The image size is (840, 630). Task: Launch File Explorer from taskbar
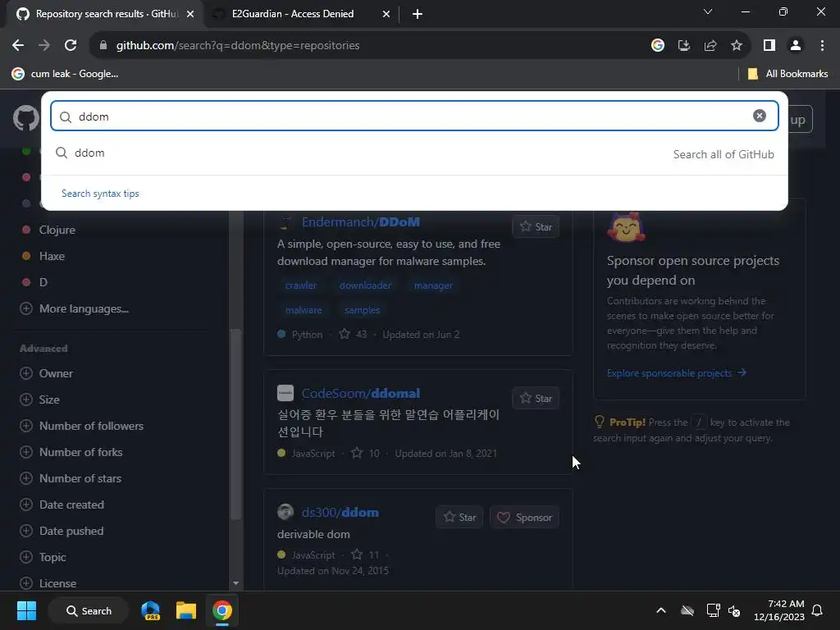(x=186, y=610)
